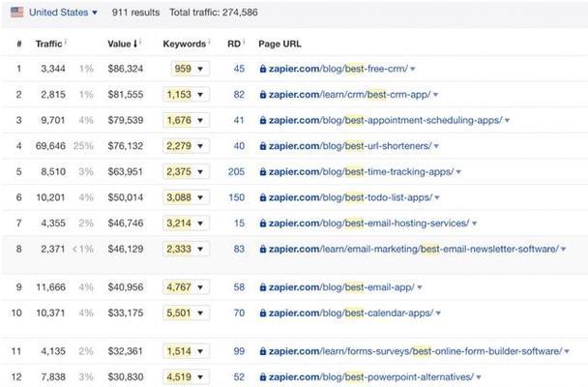Open the 4,519 keywords dropdown
588x387 pixels.
pyautogui.click(x=186, y=377)
